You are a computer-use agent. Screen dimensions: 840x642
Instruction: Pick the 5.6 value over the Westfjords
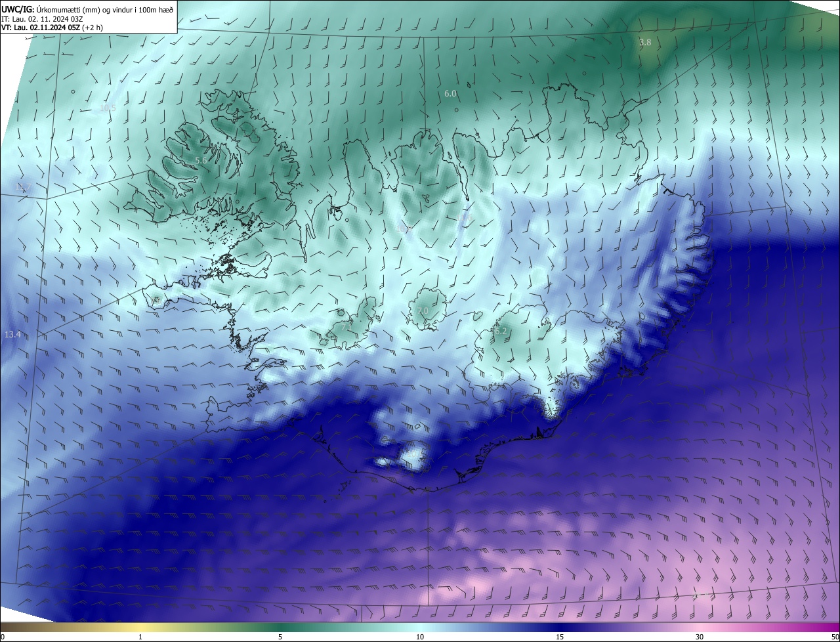coord(201,160)
